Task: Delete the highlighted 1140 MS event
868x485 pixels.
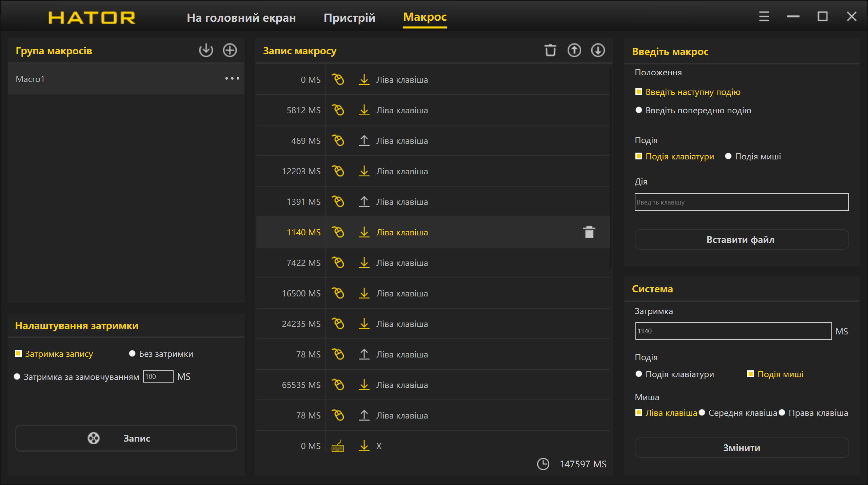Action: [x=589, y=232]
